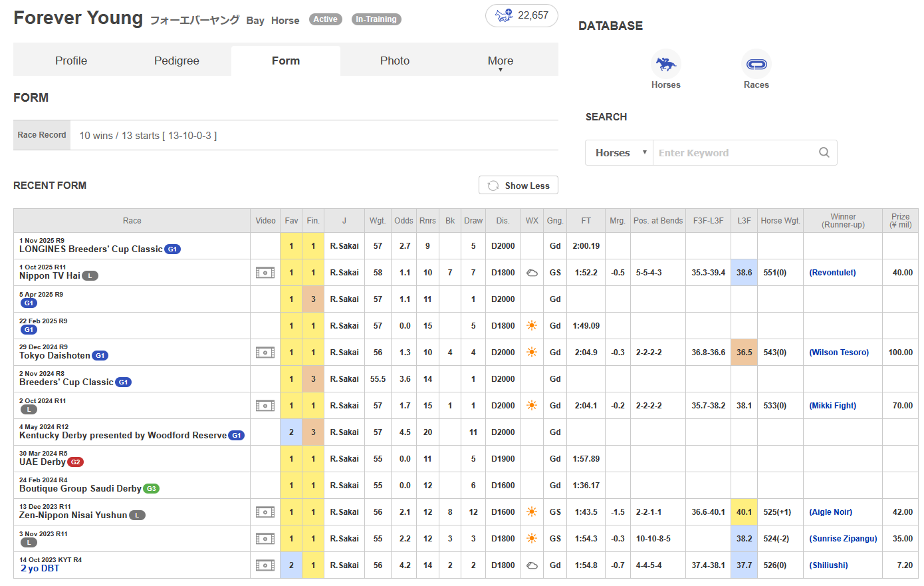
Task: Click the G3 badge beside Boutique Group Saudi Derby
Action: click(152, 489)
